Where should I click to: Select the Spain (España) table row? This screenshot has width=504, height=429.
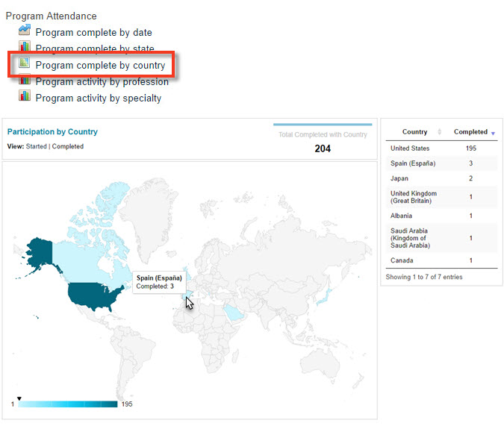441,163
